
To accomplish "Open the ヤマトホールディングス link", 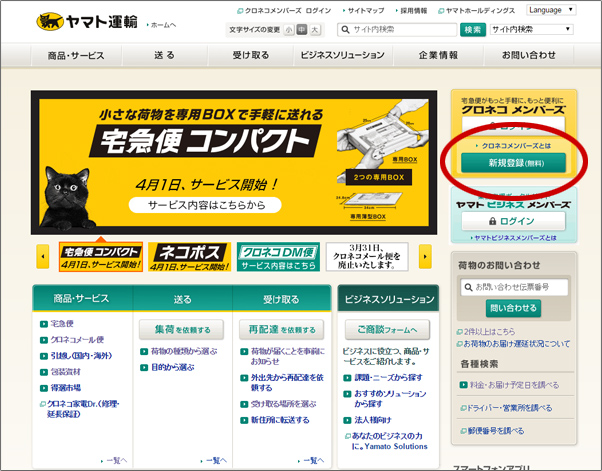I will [x=476, y=11].
